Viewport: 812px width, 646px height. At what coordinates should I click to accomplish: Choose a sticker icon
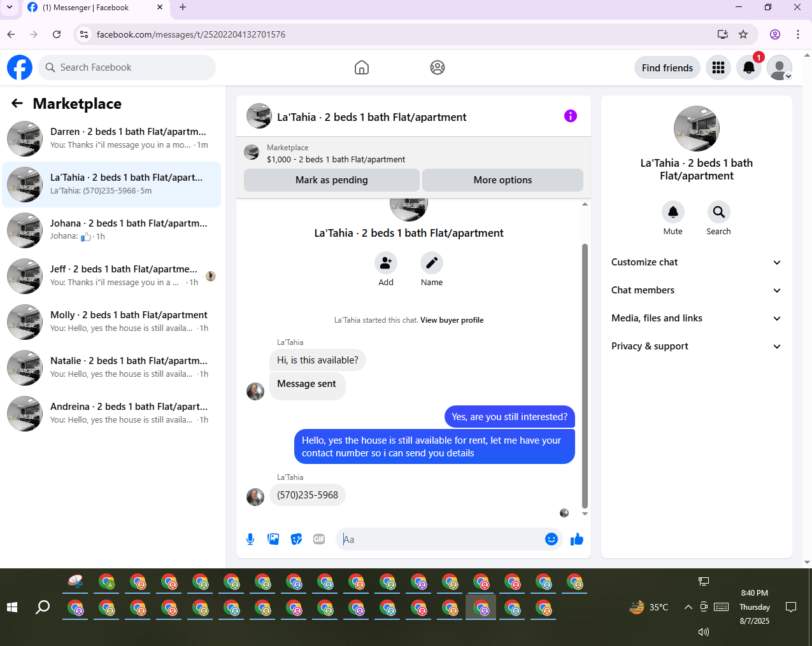pyautogui.click(x=296, y=540)
